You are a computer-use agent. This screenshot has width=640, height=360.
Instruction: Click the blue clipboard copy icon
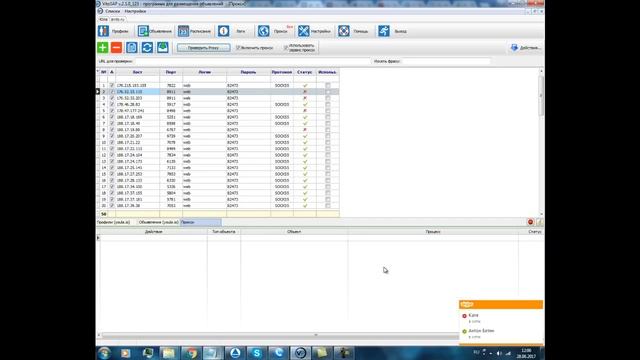click(131, 47)
